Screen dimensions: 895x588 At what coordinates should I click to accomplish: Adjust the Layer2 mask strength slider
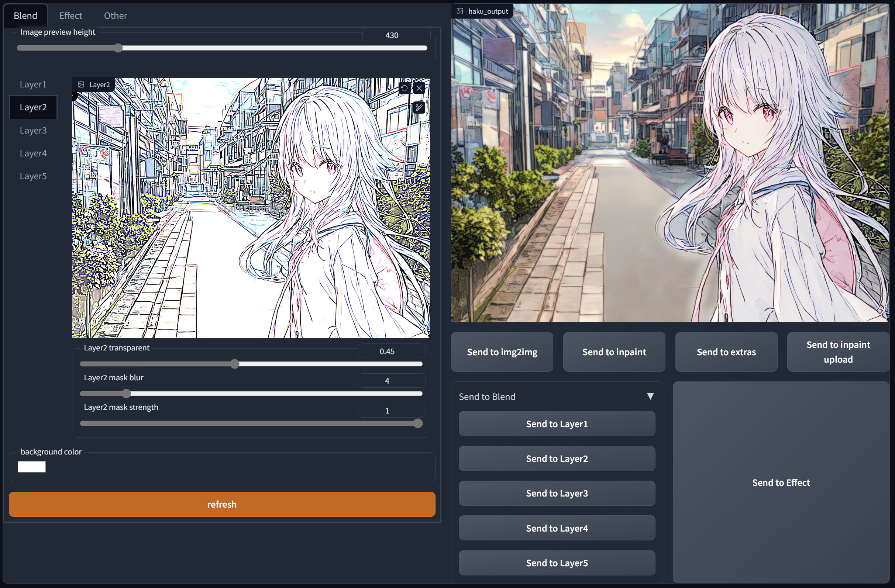(x=251, y=423)
